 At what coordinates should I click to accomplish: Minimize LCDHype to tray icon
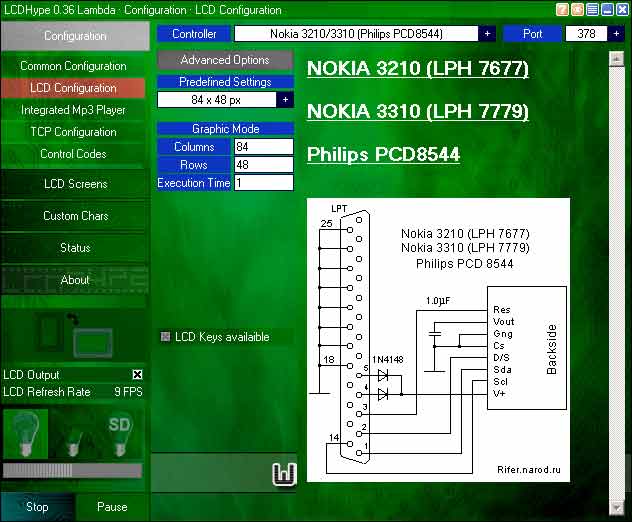point(607,9)
